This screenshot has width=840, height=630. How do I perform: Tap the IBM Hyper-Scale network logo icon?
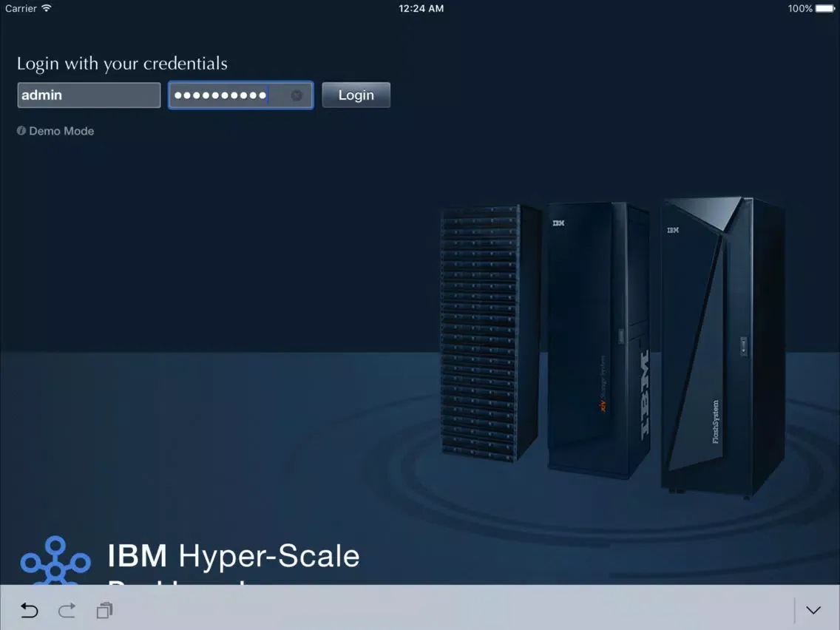click(55, 560)
